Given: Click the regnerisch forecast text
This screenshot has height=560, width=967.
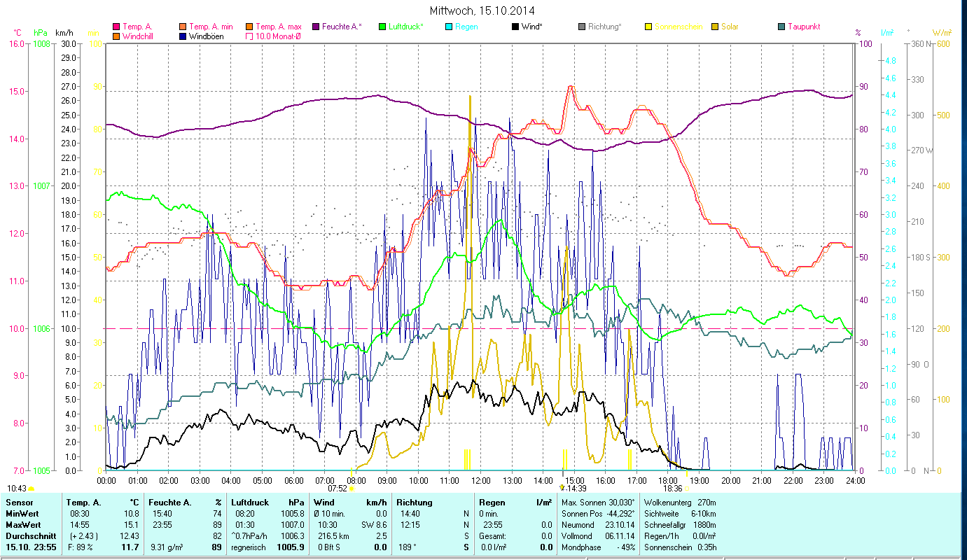Looking at the screenshot, I should click(249, 547).
